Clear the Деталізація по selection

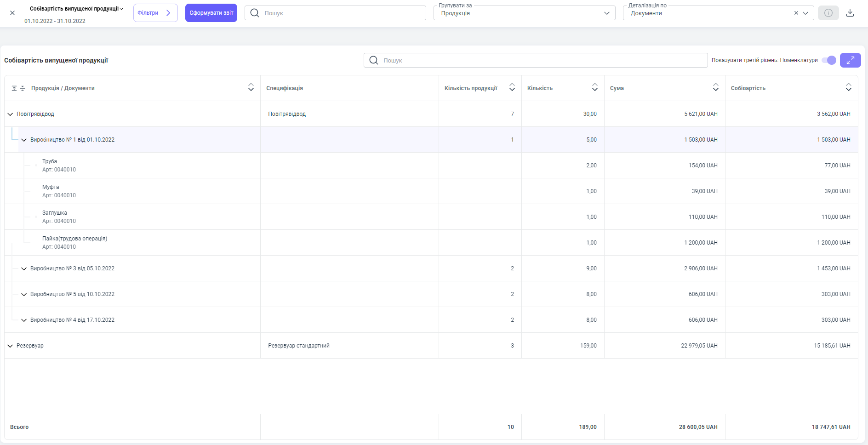point(796,13)
